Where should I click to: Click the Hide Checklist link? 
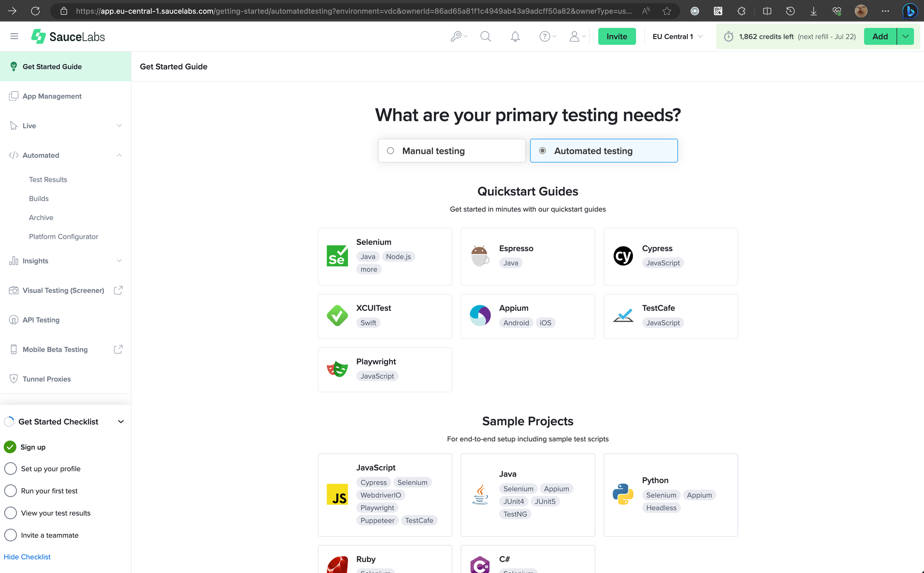point(27,557)
